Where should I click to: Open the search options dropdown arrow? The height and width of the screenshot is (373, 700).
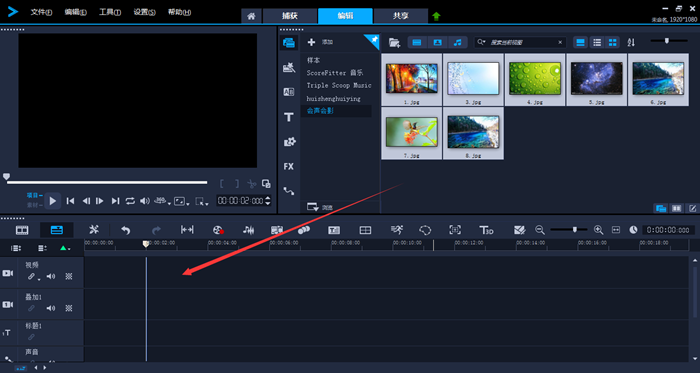481,42
